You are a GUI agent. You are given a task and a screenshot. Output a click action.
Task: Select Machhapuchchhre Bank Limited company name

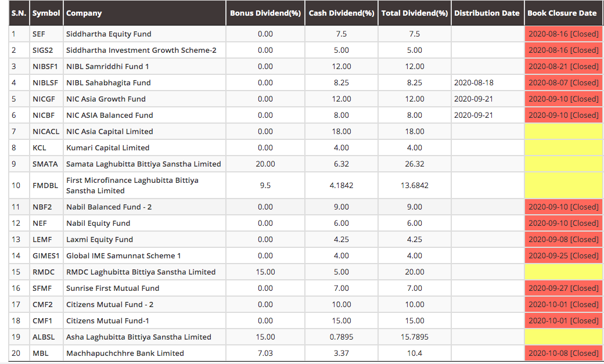(125, 353)
